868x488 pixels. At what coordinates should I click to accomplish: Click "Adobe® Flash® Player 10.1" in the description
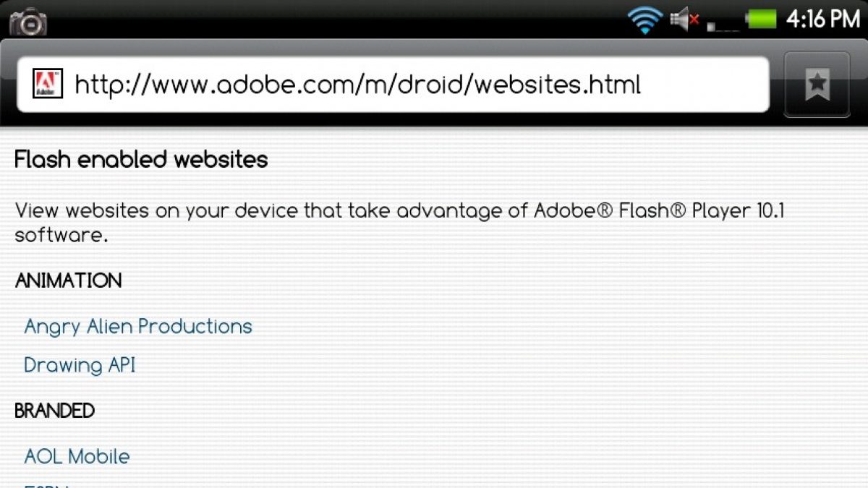click(x=659, y=211)
